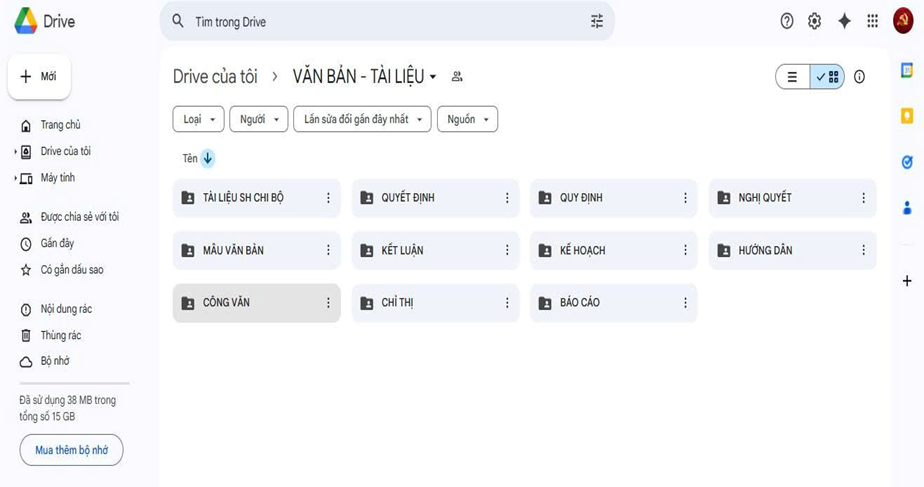Click the Mới new button
Viewport: 924px width, 487px height.
[39, 77]
